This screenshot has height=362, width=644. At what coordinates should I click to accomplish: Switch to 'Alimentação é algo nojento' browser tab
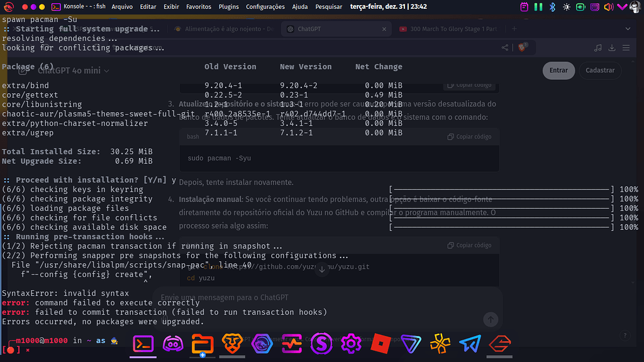[x=224, y=29]
